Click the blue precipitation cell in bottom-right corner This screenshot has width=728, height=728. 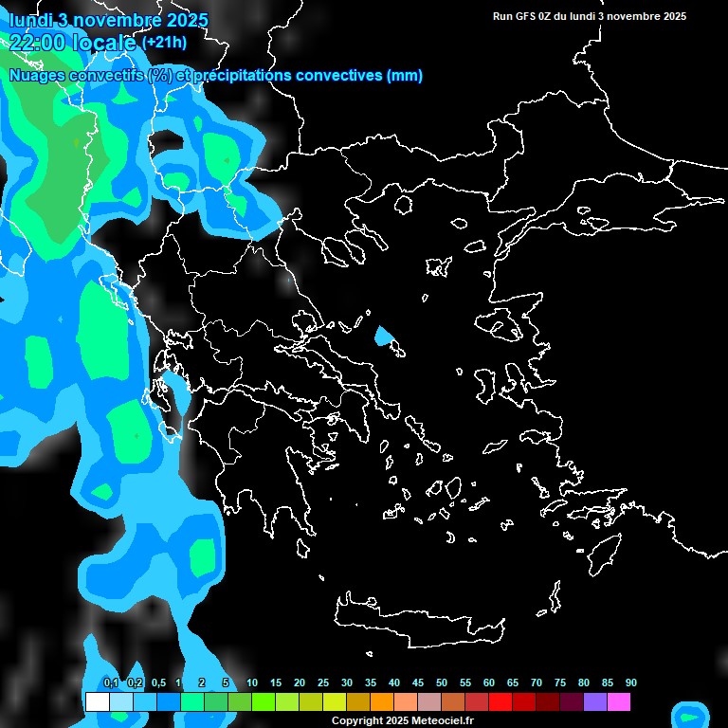click(689, 715)
